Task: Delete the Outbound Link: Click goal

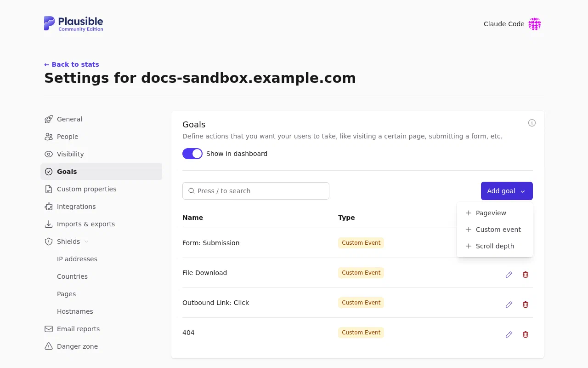Action: coord(526,305)
